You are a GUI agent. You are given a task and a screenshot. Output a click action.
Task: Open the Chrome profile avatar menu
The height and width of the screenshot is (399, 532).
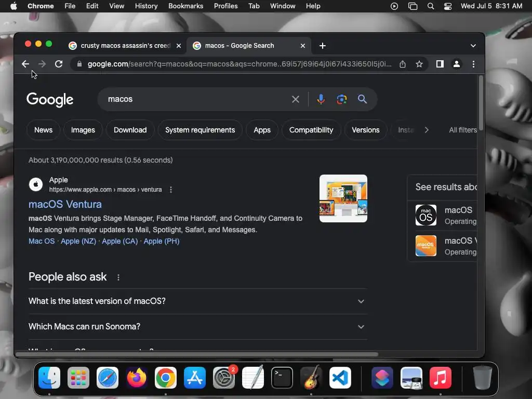[x=457, y=64]
